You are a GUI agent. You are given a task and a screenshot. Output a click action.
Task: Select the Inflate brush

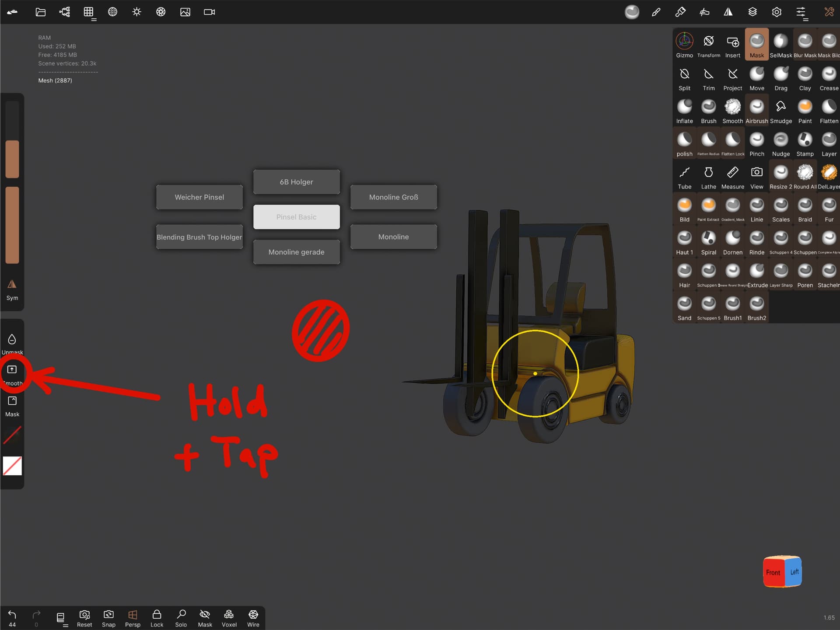[x=684, y=111]
